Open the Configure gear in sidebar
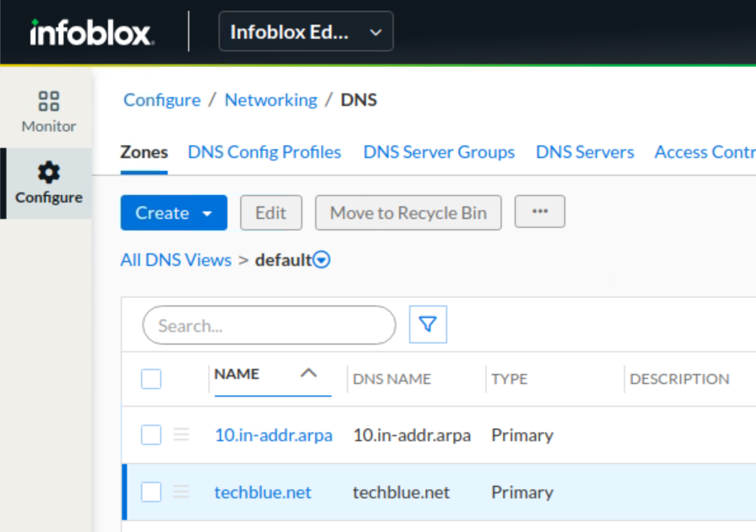The height and width of the screenshot is (532, 756). click(48, 183)
